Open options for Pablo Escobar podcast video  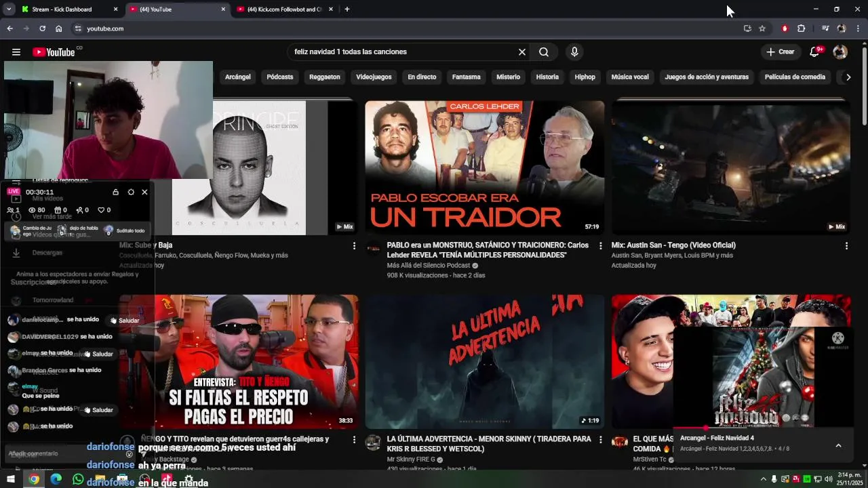pos(600,246)
